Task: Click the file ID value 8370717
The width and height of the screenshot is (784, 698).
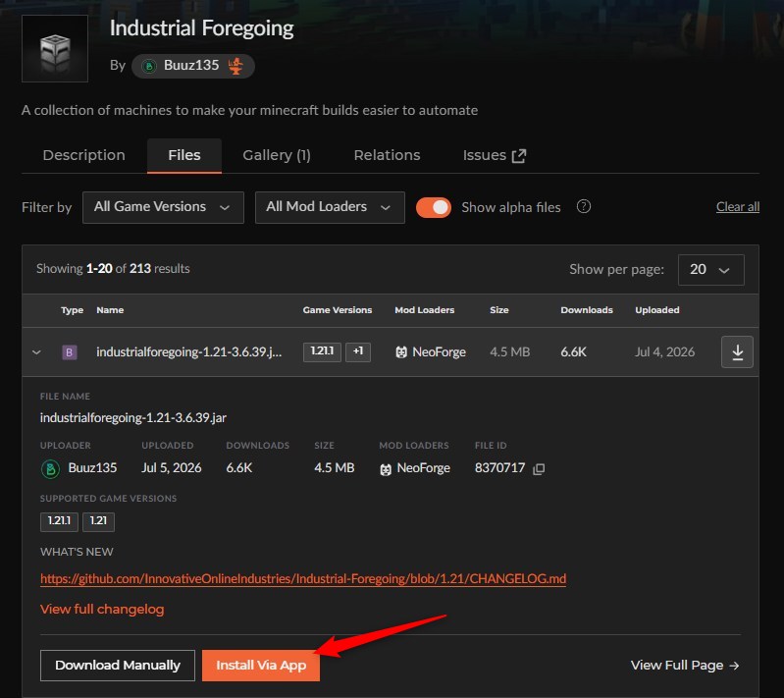Action: (x=499, y=468)
